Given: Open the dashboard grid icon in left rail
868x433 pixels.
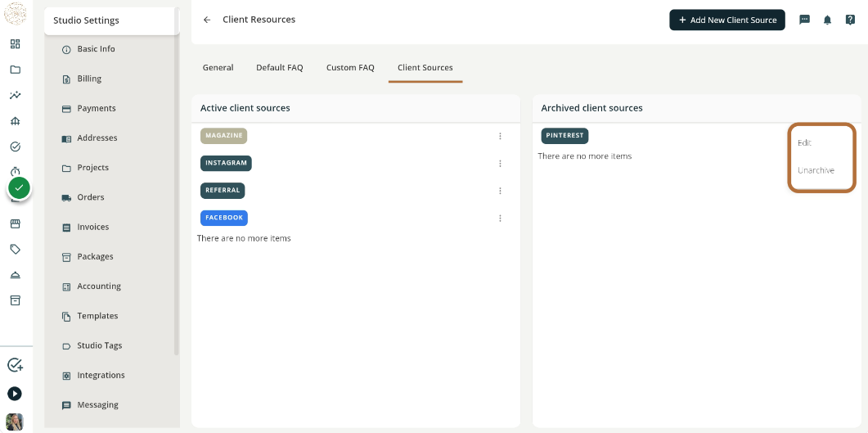Looking at the screenshot, I should click(16, 43).
